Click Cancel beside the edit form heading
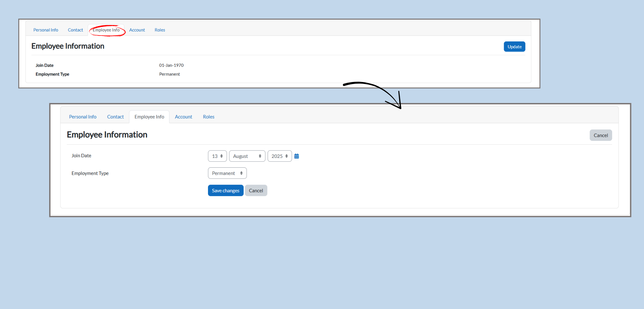The height and width of the screenshot is (309, 644). [600, 136]
